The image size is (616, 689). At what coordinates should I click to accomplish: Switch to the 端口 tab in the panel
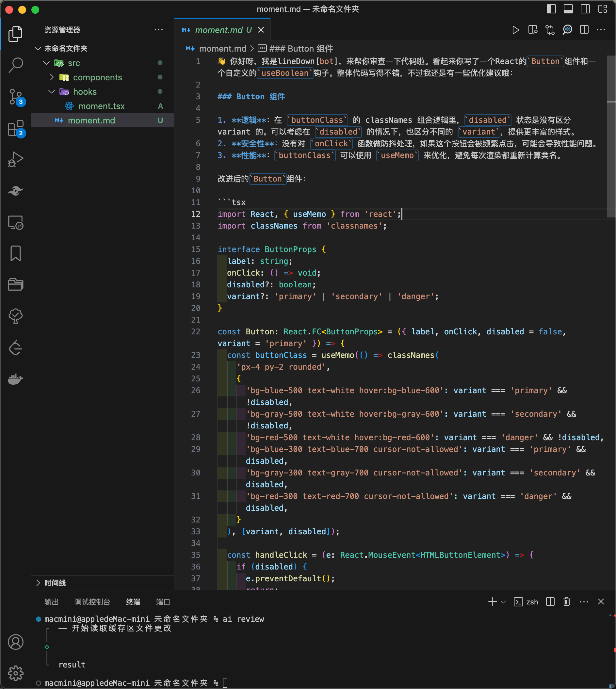tap(162, 602)
